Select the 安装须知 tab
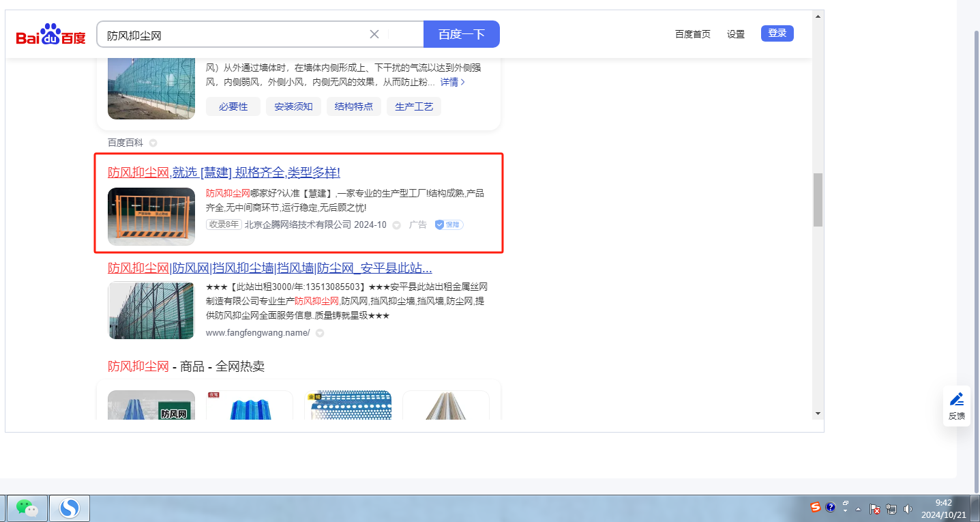Viewport: 980px width, 522px height. click(x=293, y=106)
